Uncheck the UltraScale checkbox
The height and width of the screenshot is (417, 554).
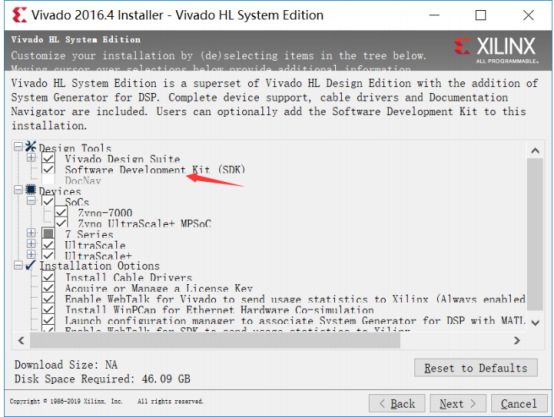point(48,244)
